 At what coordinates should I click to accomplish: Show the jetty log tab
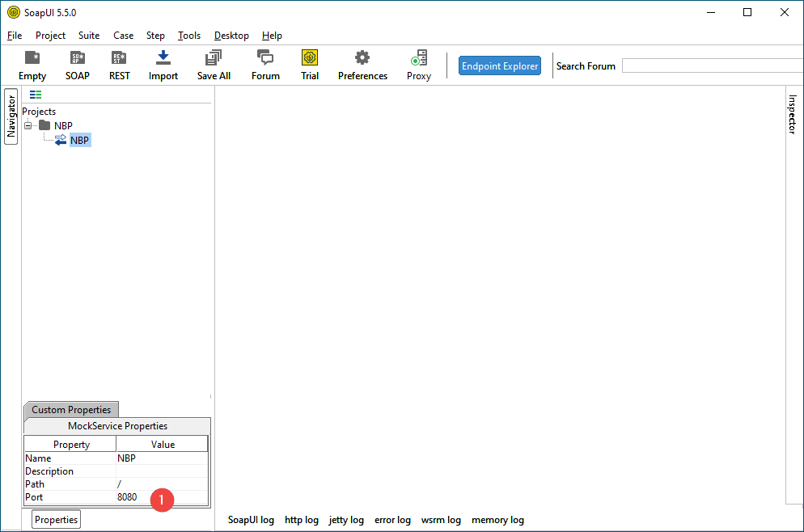346,520
